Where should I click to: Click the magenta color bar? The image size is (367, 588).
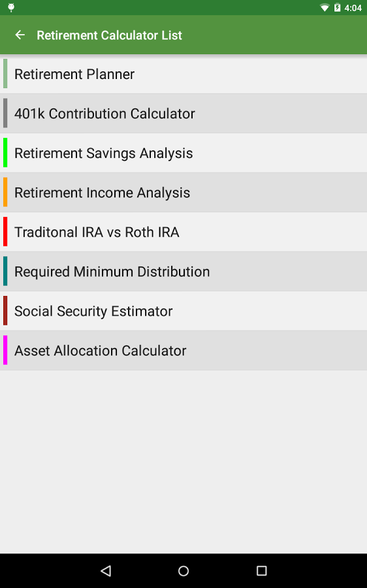coord(5,350)
